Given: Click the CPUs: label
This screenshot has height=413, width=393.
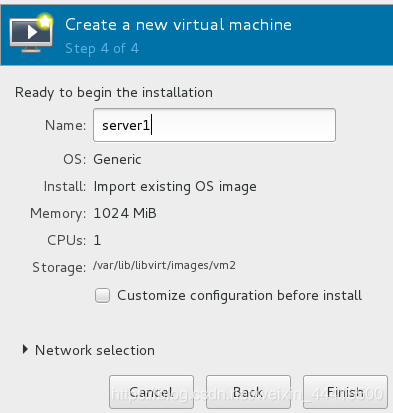Looking at the screenshot, I should point(67,240).
